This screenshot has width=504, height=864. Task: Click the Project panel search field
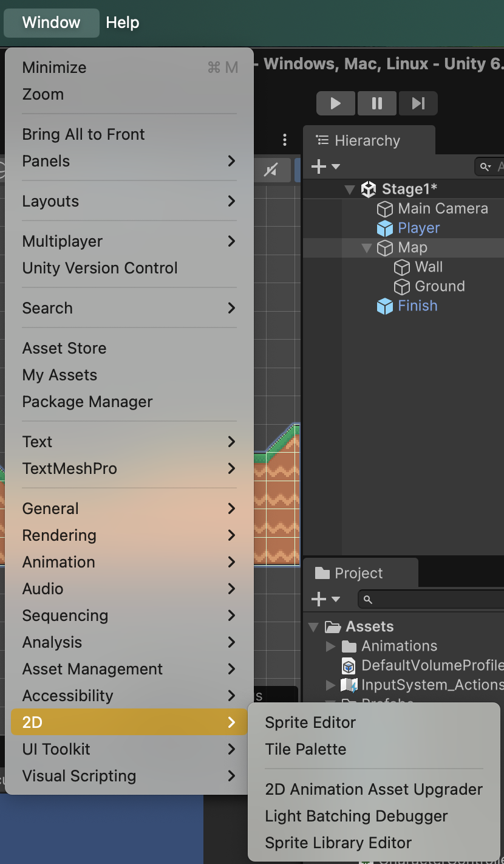(431, 600)
